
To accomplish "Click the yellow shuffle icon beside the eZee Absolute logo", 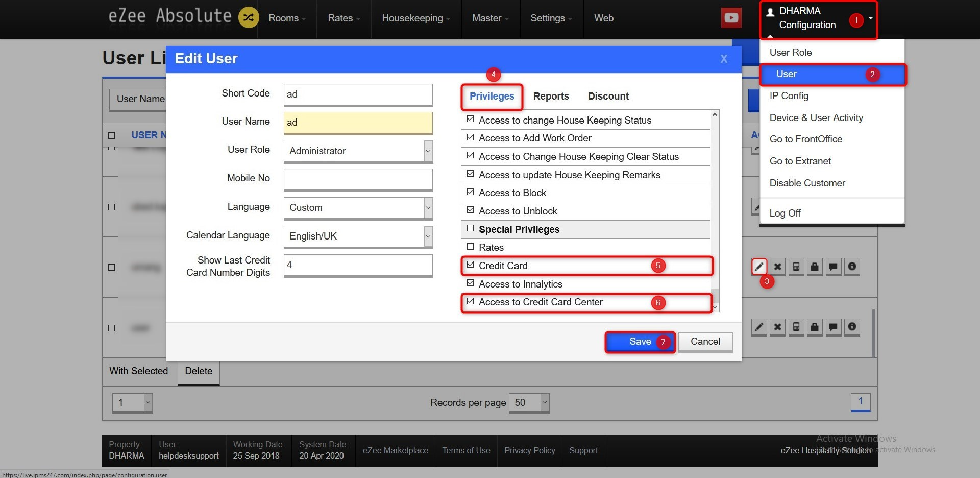I will [249, 17].
